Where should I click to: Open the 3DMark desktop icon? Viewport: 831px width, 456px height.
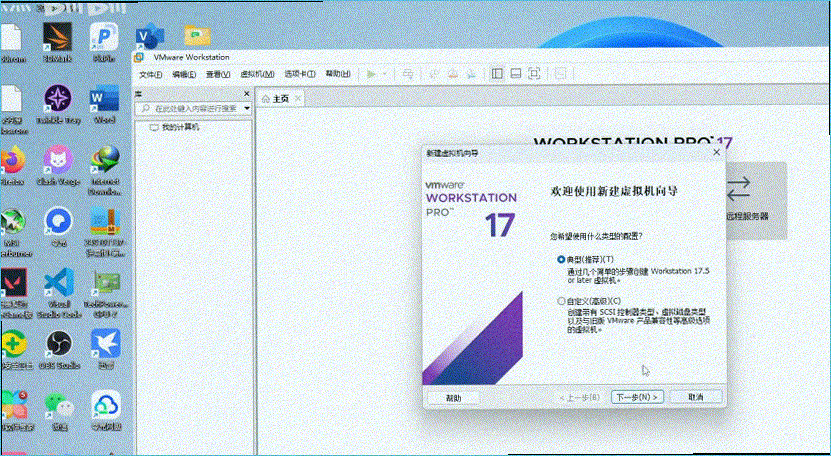[x=57, y=42]
